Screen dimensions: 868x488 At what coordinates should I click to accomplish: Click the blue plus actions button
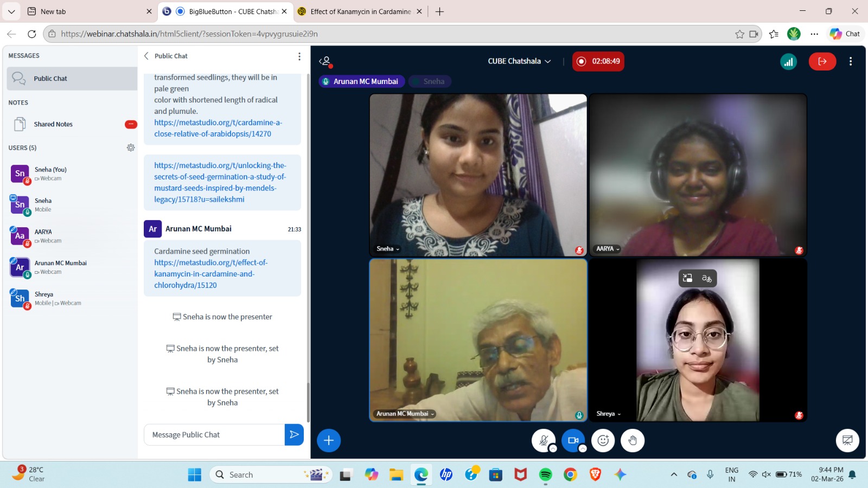pyautogui.click(x=329, y=441)
